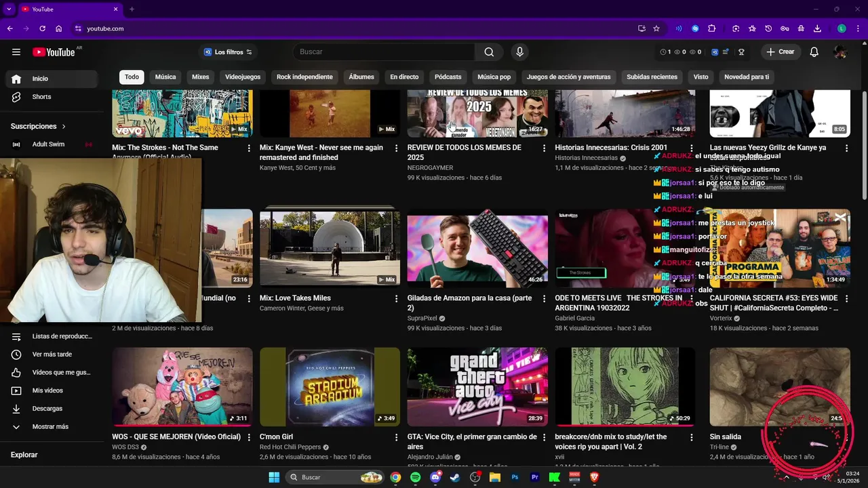Viewport: 868px width, 488px height.
Task: Open options for C'mon Girl video
Action: [397, 437]
